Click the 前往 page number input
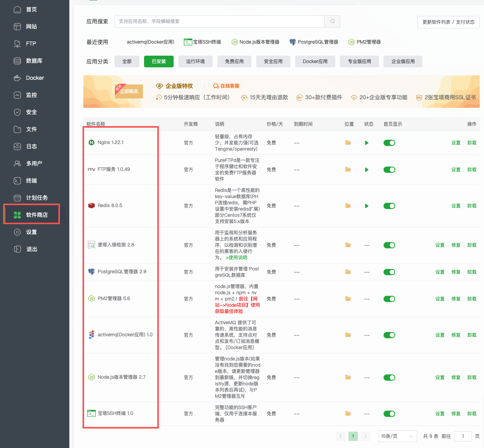Screen dimensions: 484x448 pos(463,436)
